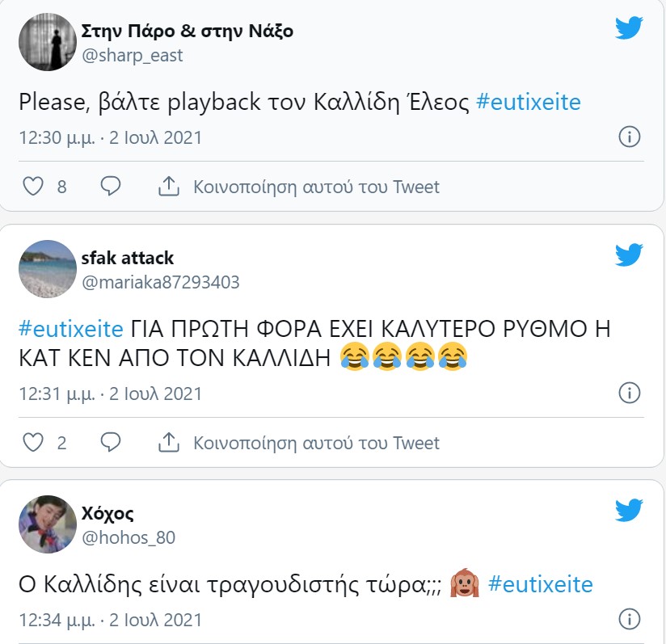
Task: Open info icon on sfak attack tweet
Action: click(629, 394)
